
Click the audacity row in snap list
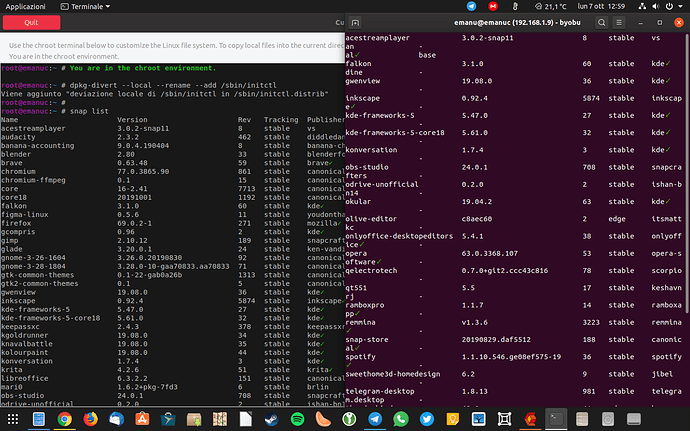(x=172, y=137)
